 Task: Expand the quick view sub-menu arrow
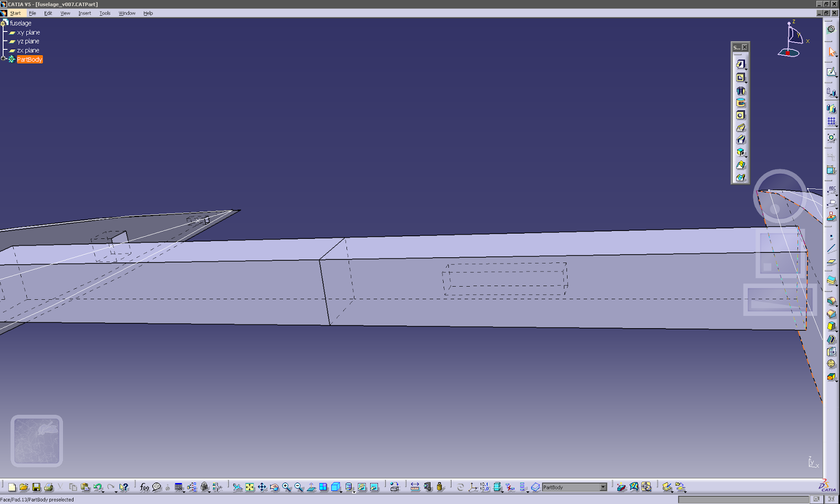(x=341, y=491)
